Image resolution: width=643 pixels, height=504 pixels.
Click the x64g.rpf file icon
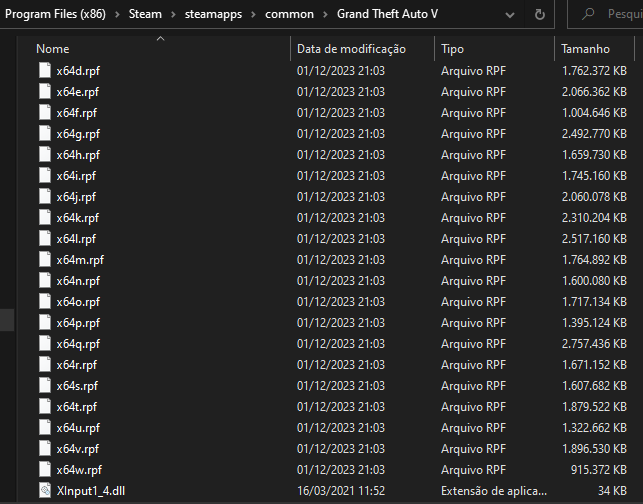click(44, 134)
